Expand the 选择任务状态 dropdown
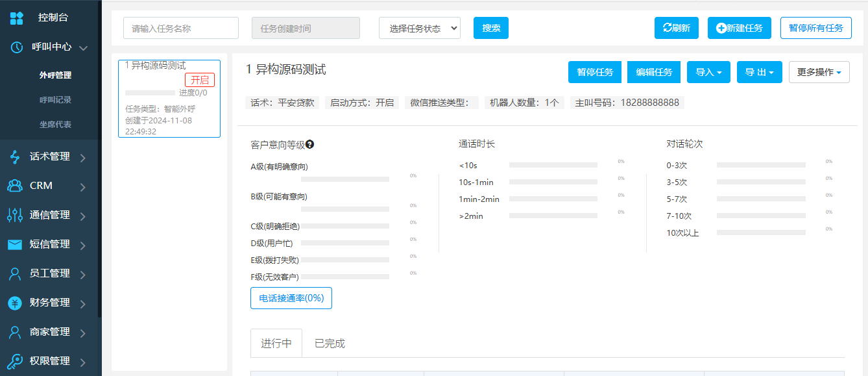 [419, 27]
